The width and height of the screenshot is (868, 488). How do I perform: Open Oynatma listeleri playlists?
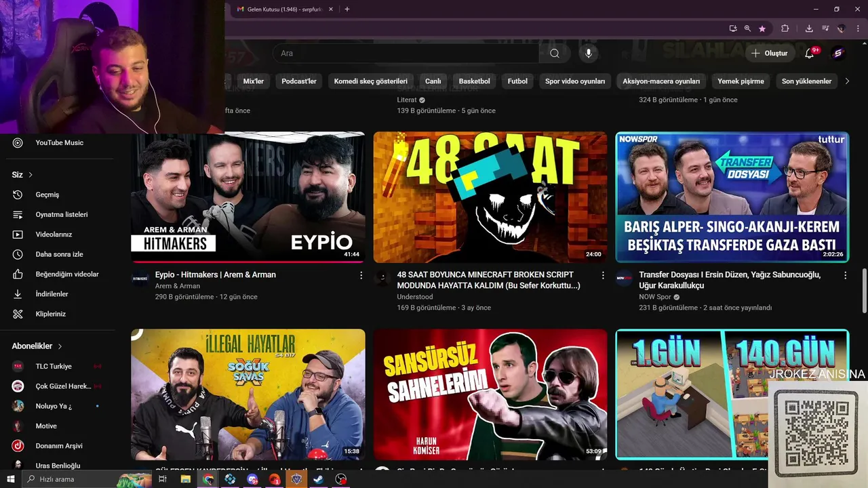click(x=62, y=214)
